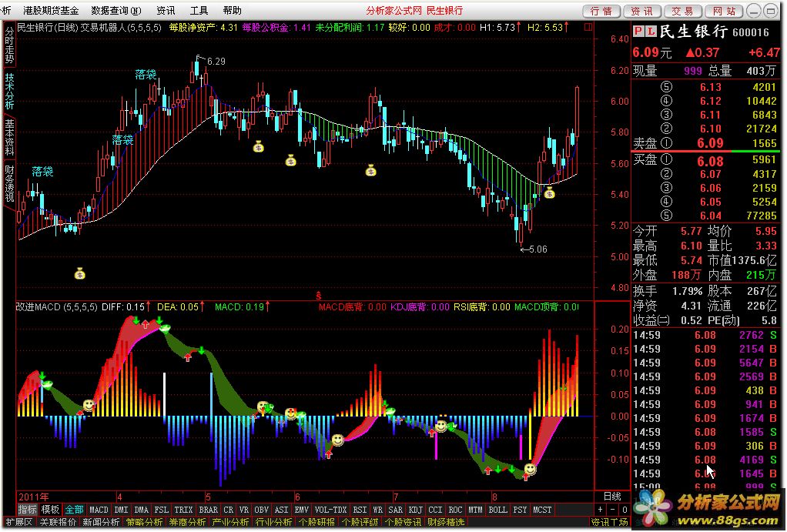
Task: Open the 个股研报 bottom tab
Action: point(318,522)
